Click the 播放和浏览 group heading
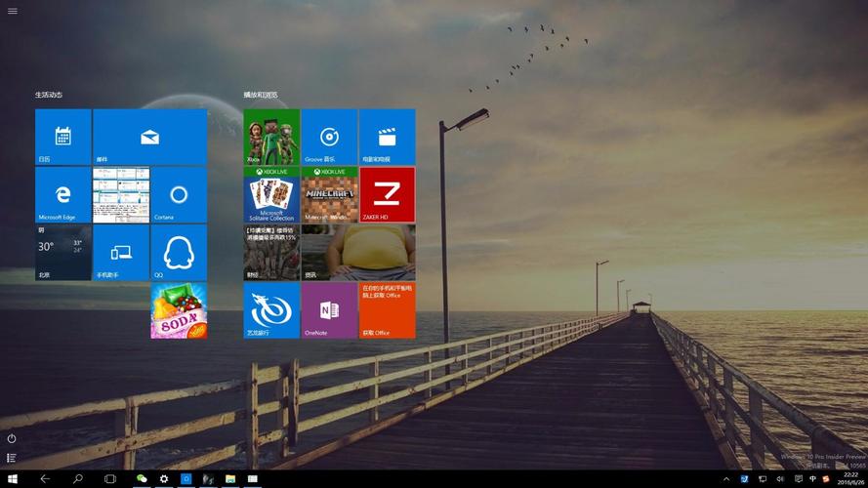Screen dimensions: 868x488 (261, 96)
